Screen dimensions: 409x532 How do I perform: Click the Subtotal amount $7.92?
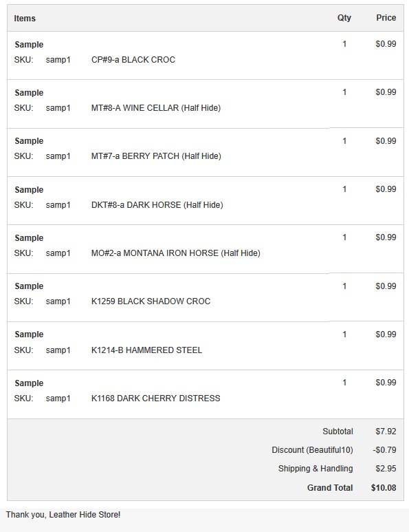(386, 432)
